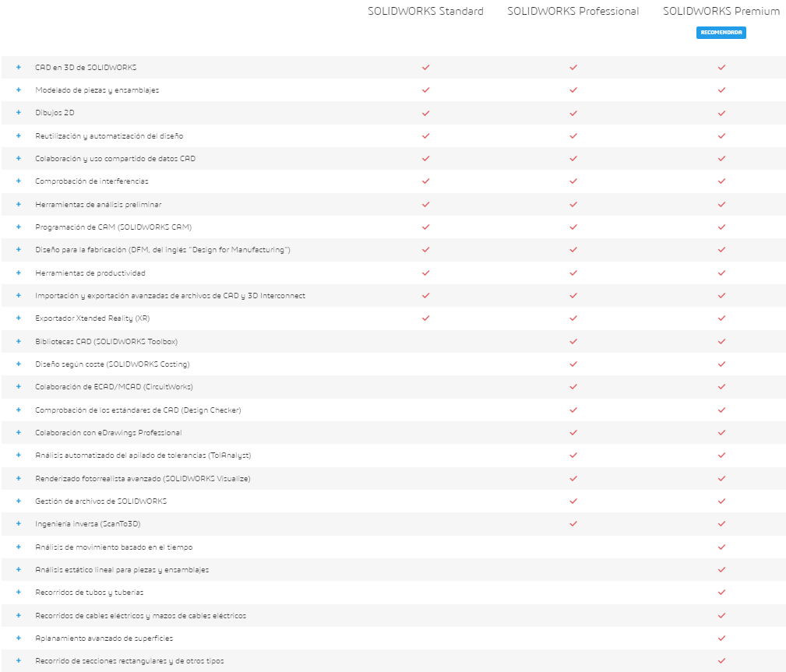Click the 'Gestión de archivos de SOLIDWORKS' label

tap(100, 501)
